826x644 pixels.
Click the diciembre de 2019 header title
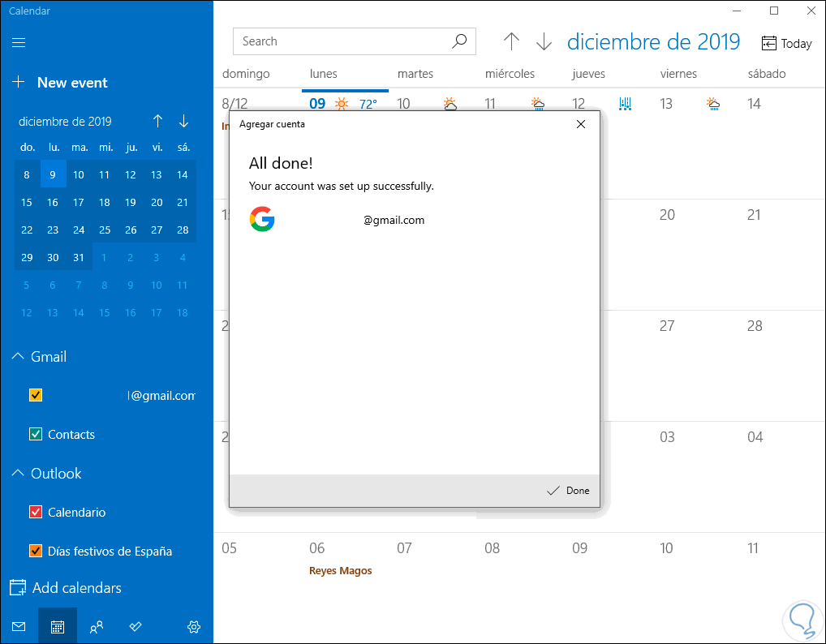pyautogui.click(x=653, y=42)
